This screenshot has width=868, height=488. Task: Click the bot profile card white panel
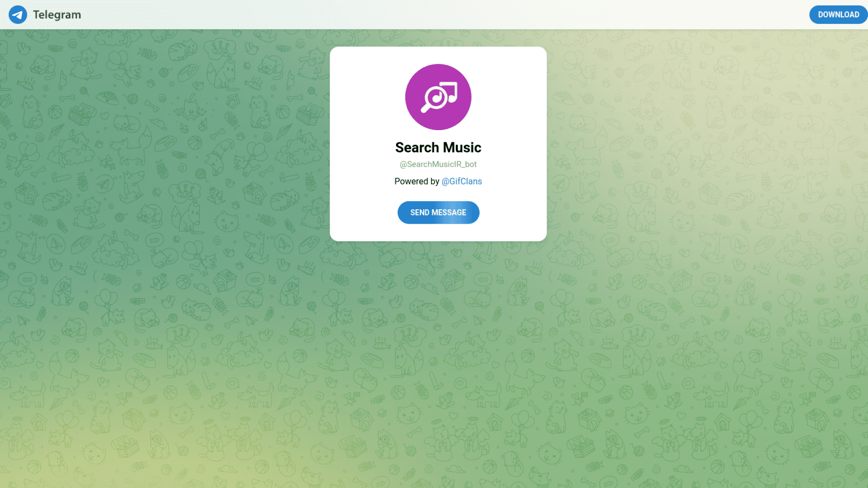point(438,144)
